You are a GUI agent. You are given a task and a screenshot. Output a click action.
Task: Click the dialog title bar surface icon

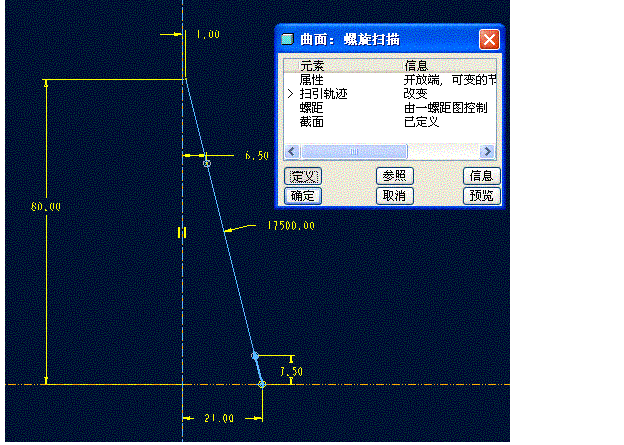(287, 39)
